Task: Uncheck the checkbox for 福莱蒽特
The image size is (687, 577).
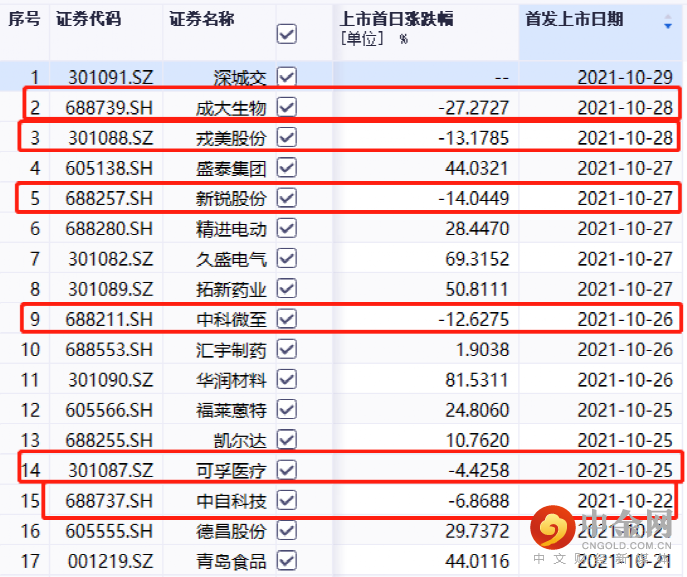Action: pyautogui.click(x=287, y=410)
